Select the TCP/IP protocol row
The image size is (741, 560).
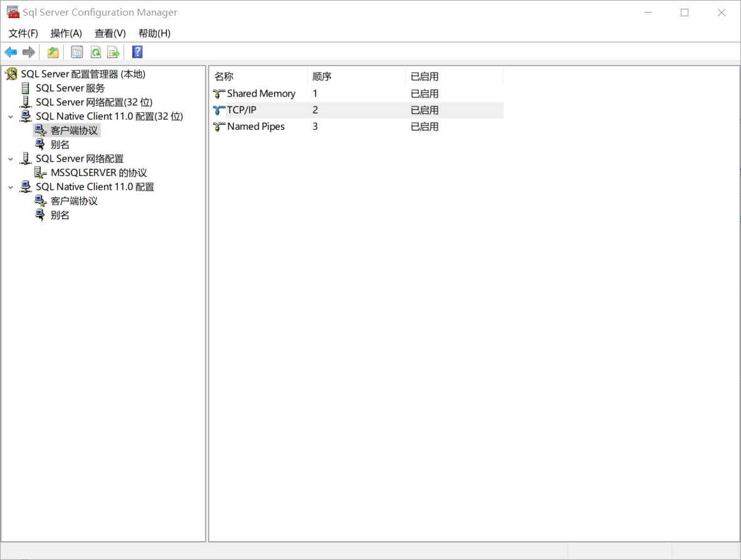[241, 110]
